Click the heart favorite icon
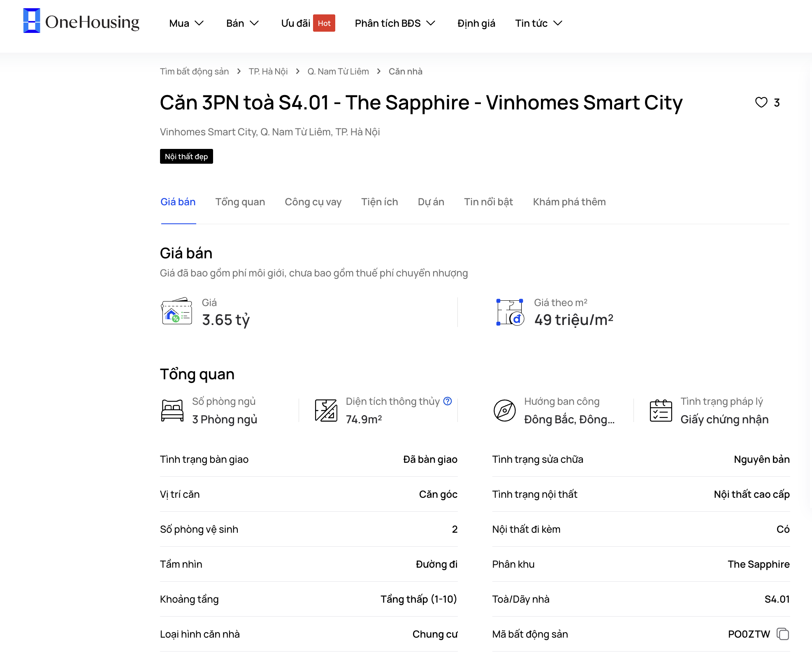Image resolution: width=812 pixels, height=659 pixels. coord(761,102)
